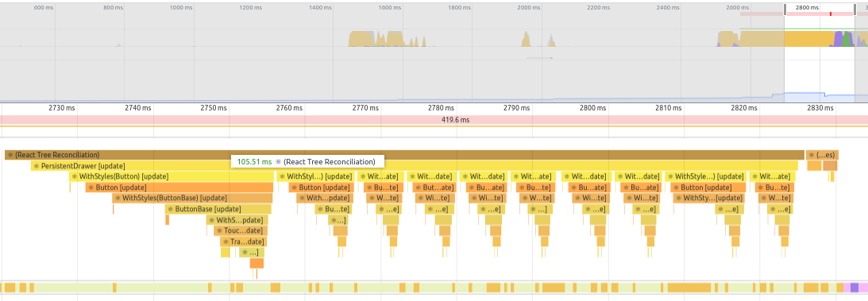This screenshot has width=868, height=301.
Task: Select the (...es) bar after React Tree Reconciliation
Action: (823, 155)
